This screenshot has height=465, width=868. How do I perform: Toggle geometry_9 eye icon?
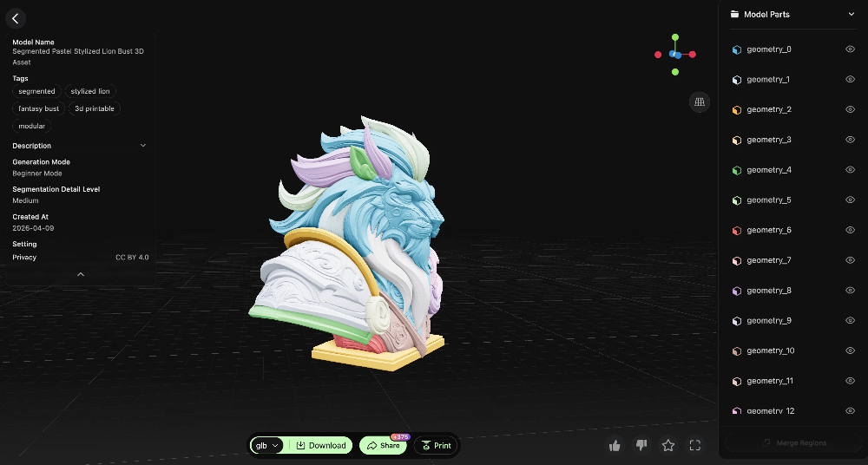point(851,320)
